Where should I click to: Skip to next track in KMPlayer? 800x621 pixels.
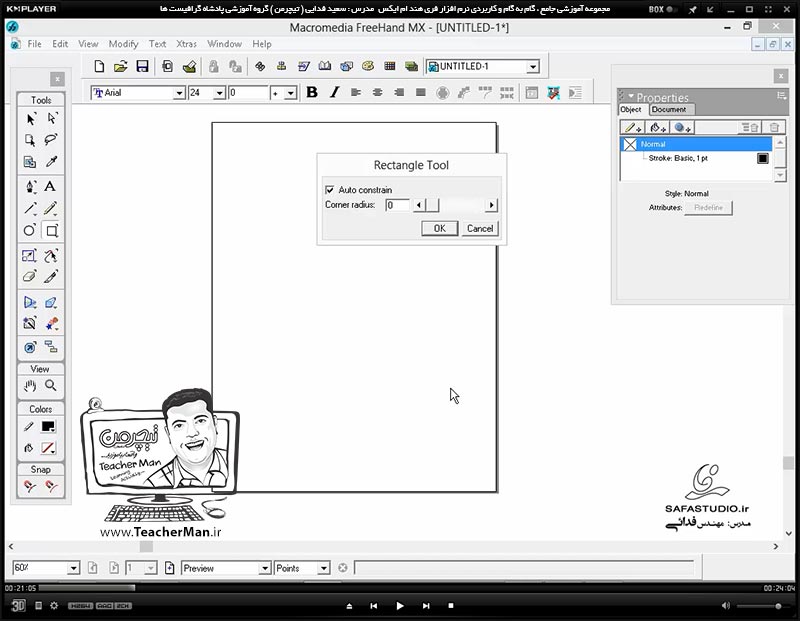point(426,606)
